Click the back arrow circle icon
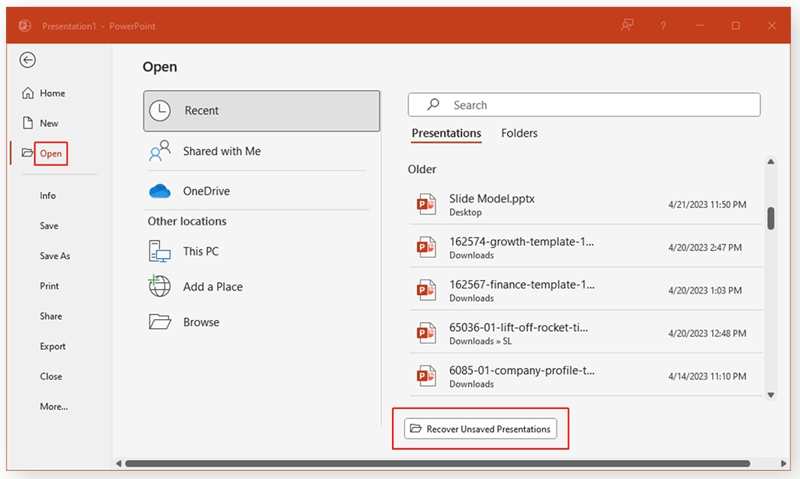The height and width of the screenshot is (479, 800). (x=28, y=60)
